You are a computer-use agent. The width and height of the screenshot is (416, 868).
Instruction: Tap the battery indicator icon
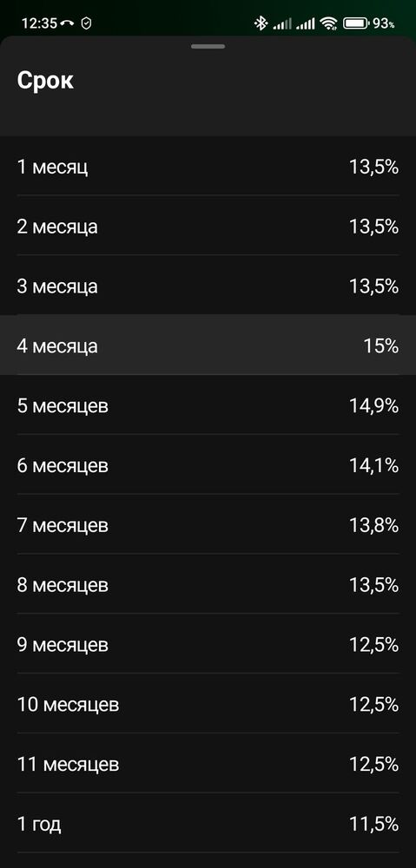tap(356, 23)
